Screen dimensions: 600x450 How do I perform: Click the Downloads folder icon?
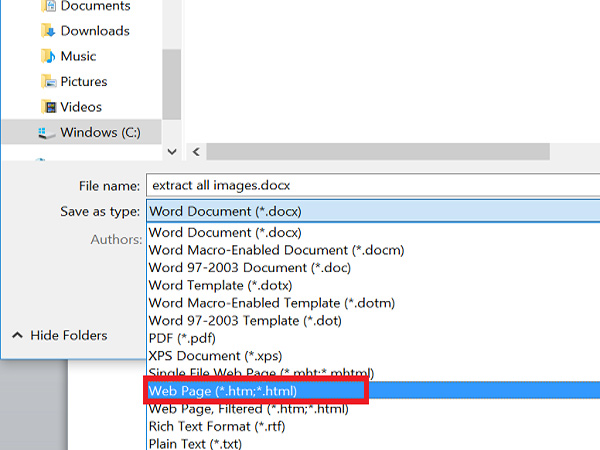click(x=48, y=31)
